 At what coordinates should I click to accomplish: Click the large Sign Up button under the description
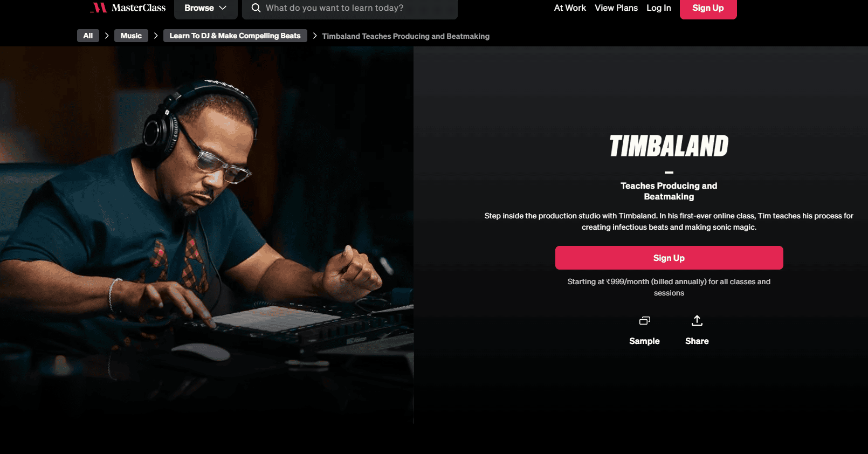point(669,258)
